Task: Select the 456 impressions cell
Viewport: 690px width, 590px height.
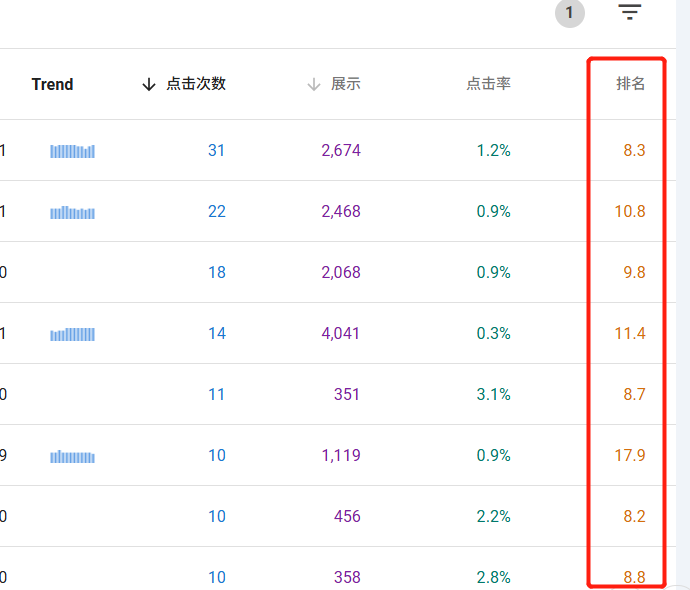Action: [x=347, y=517]
